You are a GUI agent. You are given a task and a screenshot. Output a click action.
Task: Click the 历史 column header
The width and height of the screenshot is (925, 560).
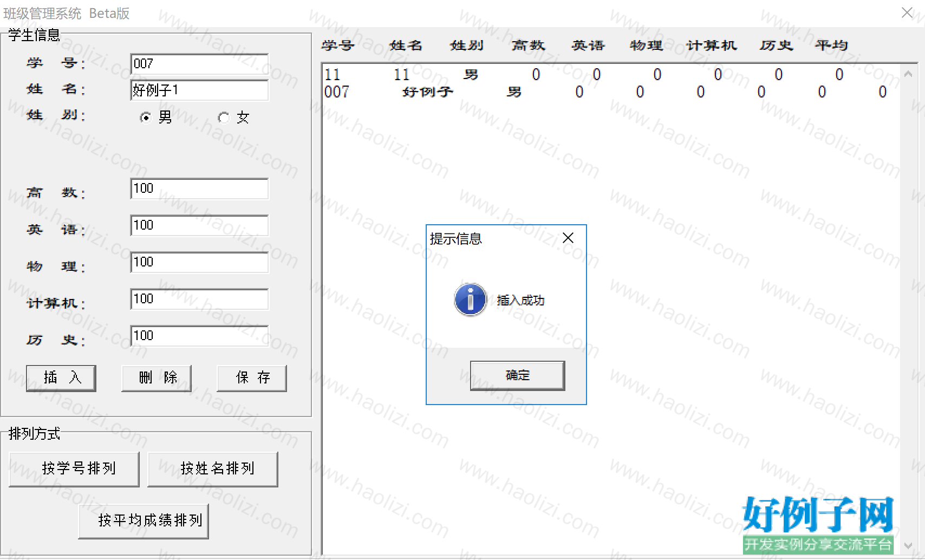point(776,45)
